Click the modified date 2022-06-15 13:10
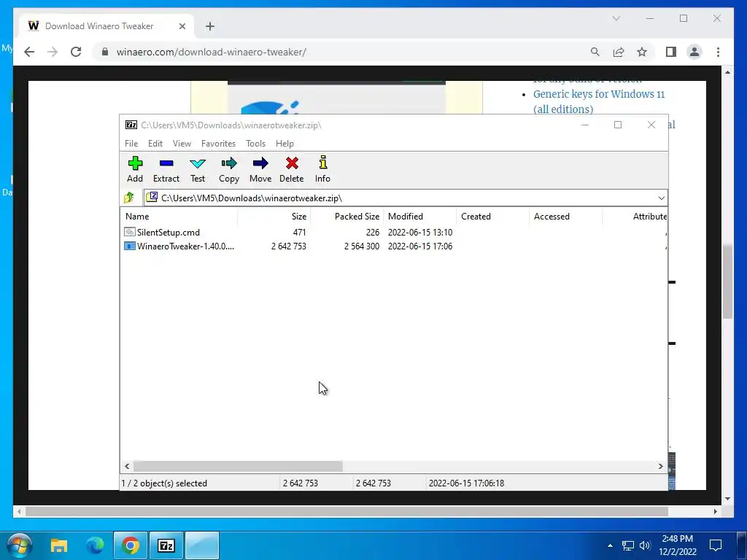Image resolution: width=747 pixels, height=560 pixels. pos(420,233)
